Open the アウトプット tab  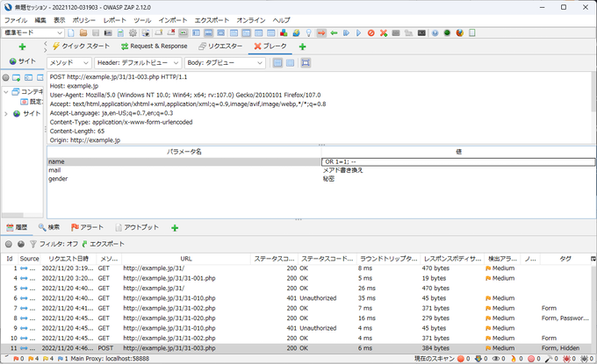[x=137, y=227]
